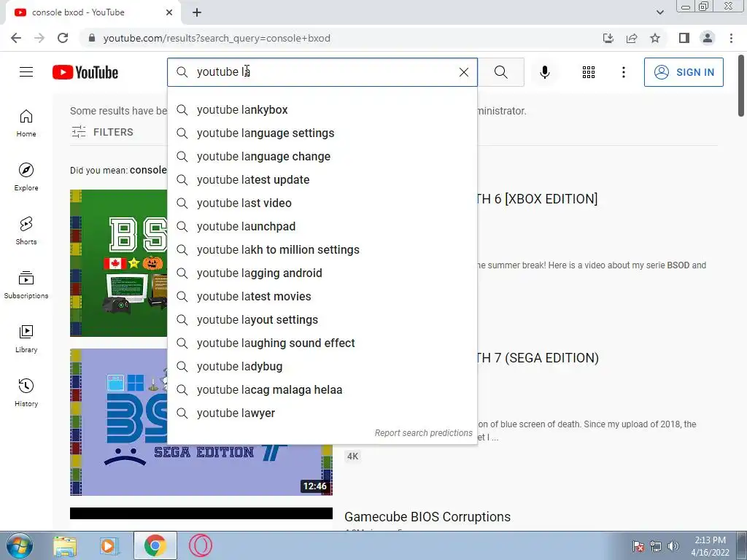Viewport: 747px width, 560px height.
Task: Open the SEGA EDITION video thumbnail
Action: click(201, 469)
